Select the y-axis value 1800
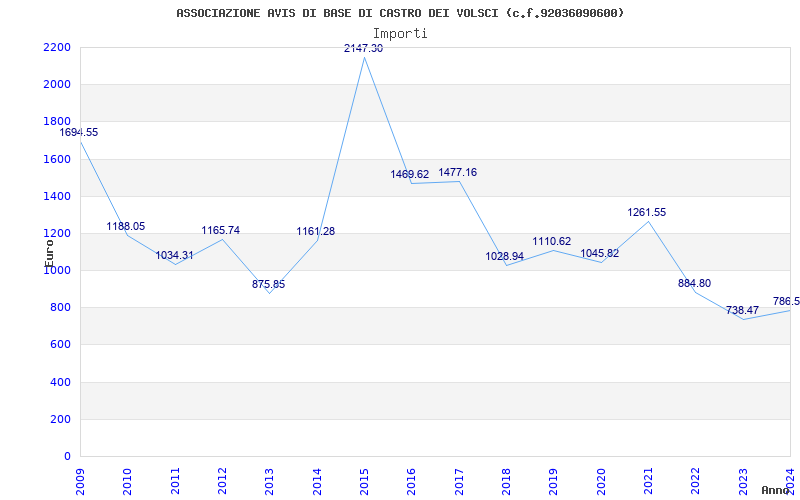Screen dimensions: 800x500 pos(57,122)
